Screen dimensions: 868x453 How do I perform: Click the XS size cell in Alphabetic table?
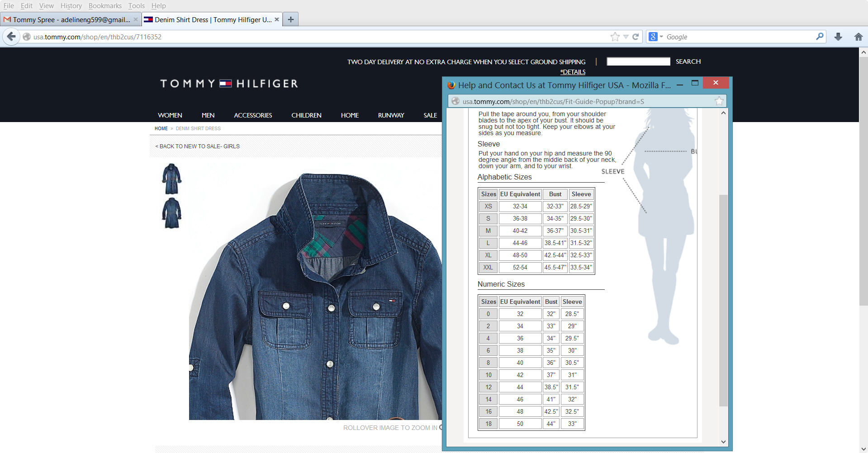point(488,206)
